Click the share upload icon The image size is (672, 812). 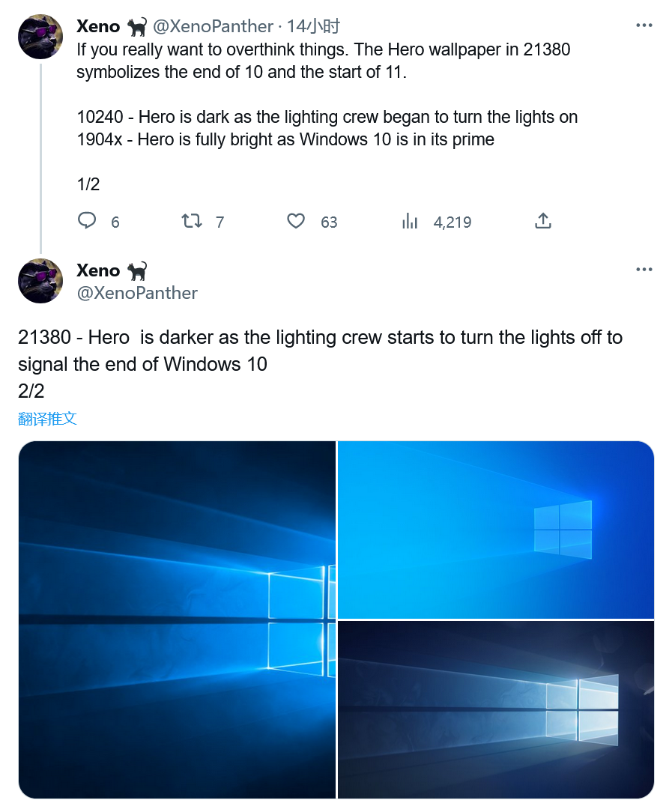coord(543,221)
